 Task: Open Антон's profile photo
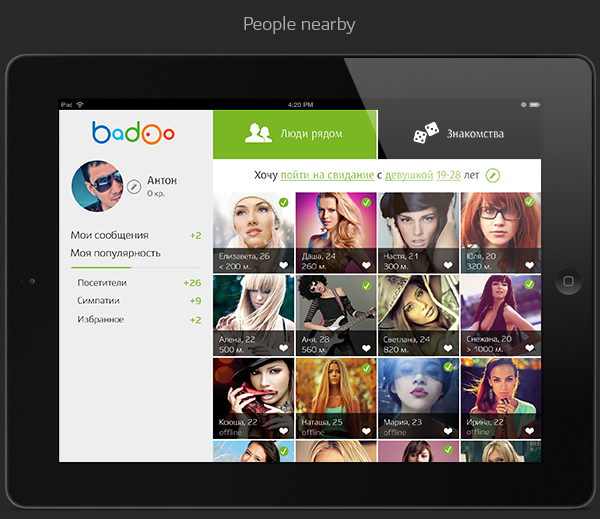click(98, 186)
